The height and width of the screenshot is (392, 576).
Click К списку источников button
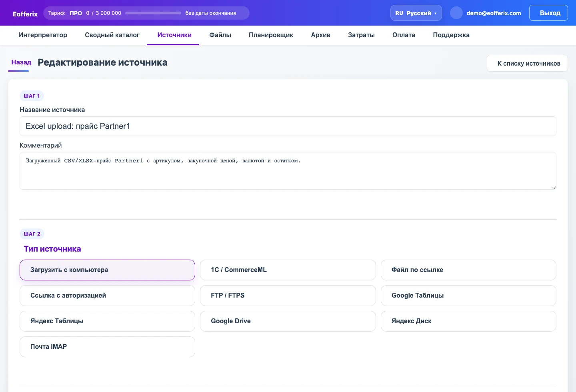coord(527,63)
